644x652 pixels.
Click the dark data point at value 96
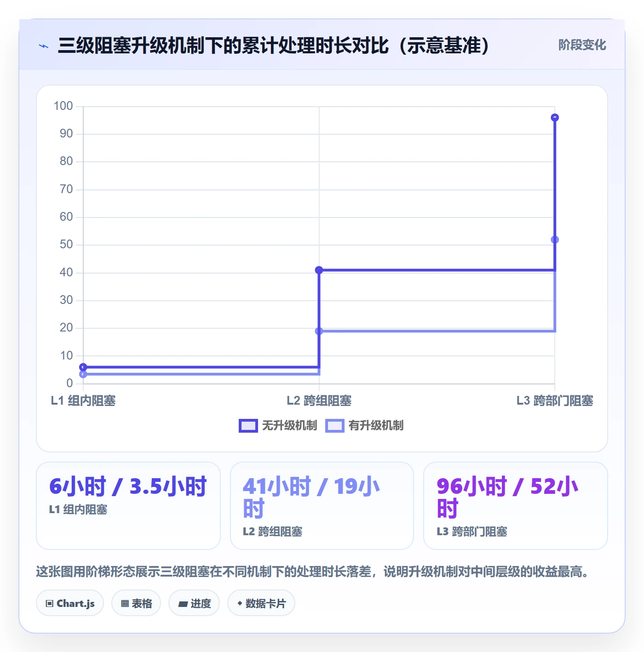[555, 118]
